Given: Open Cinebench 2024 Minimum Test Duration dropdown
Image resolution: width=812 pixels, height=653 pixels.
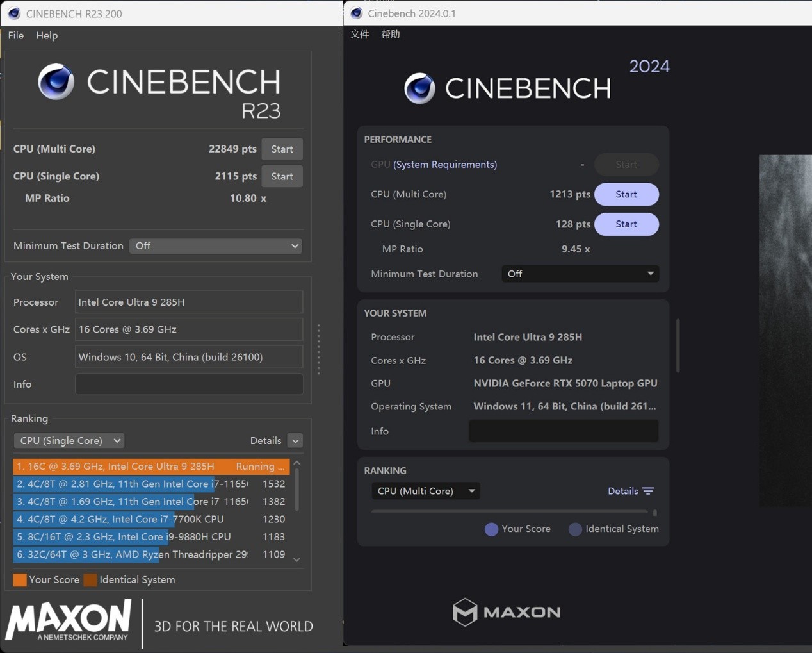Looking at the screenshot, I should tap(580, 274).
